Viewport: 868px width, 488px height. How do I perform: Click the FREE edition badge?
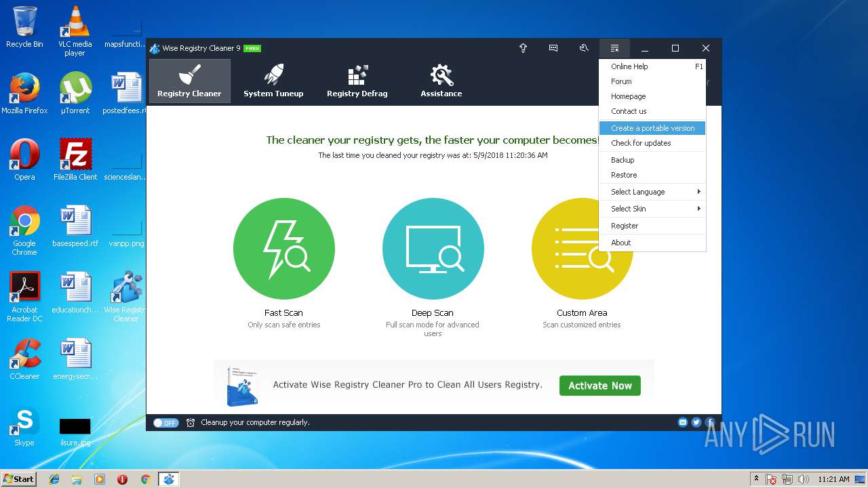(252, 49)
